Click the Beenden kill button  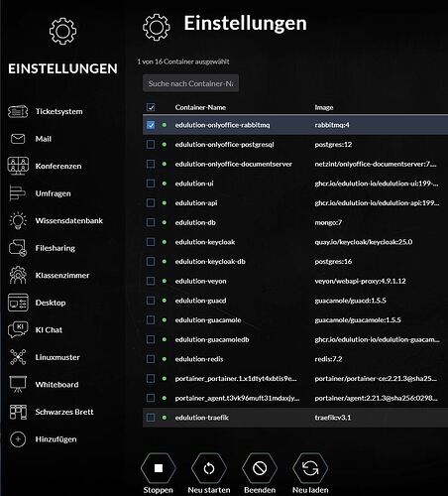(260, 473)
